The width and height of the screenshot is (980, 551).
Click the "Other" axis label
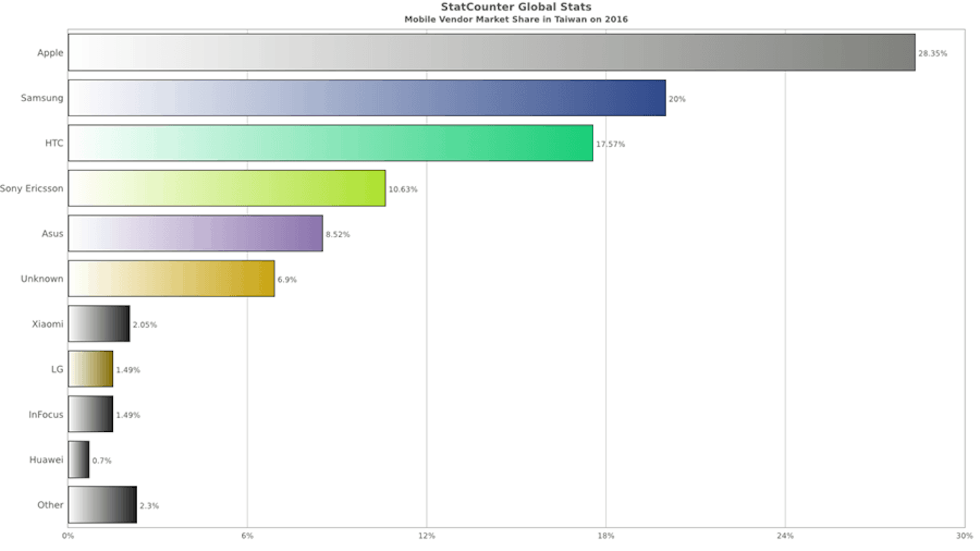(x=51, y=505)
